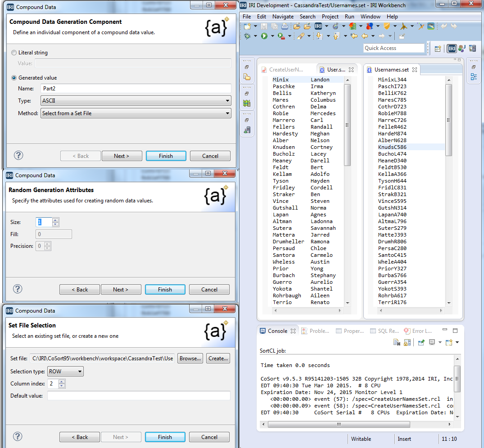
Task: Toggle the console Scroll Lock icon
Action: click(407, 342)
